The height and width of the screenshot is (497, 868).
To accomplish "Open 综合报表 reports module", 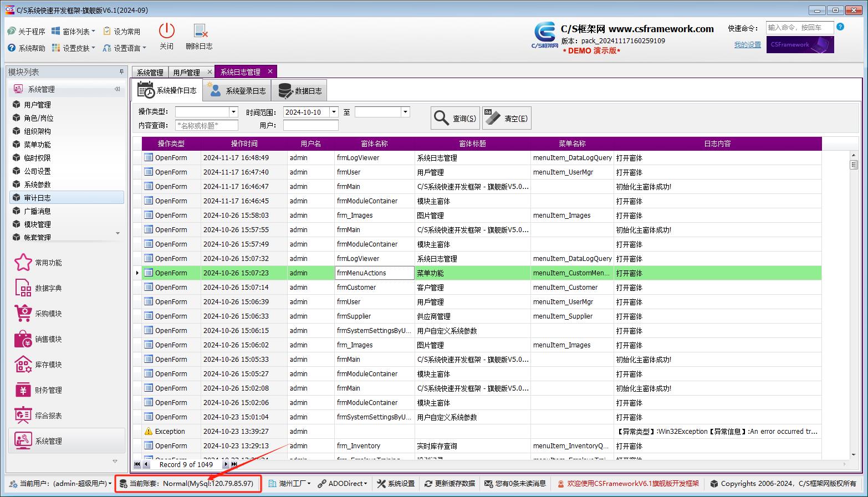I will click(23, 416).
